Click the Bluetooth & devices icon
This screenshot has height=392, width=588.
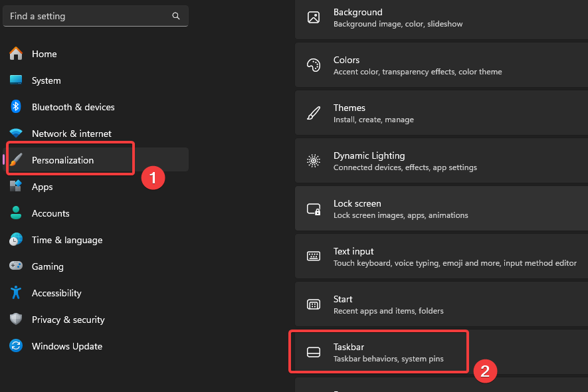coord(16,107)
